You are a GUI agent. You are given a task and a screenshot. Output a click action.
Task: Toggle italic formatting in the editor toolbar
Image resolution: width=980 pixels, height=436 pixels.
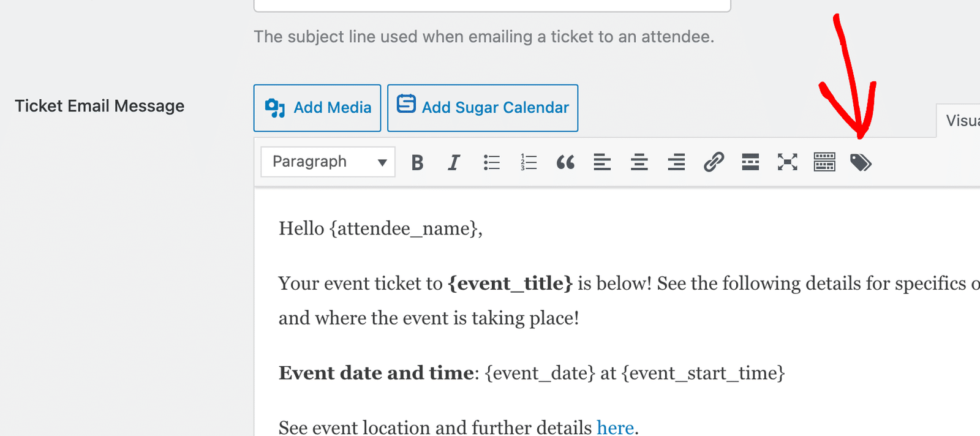[454, 162]
